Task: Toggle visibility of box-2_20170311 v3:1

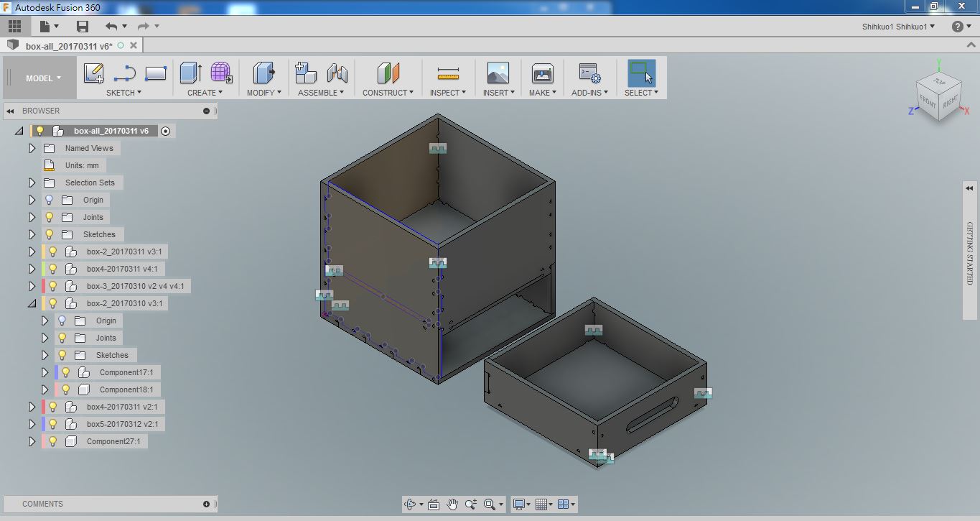Action: click(52, 252)
